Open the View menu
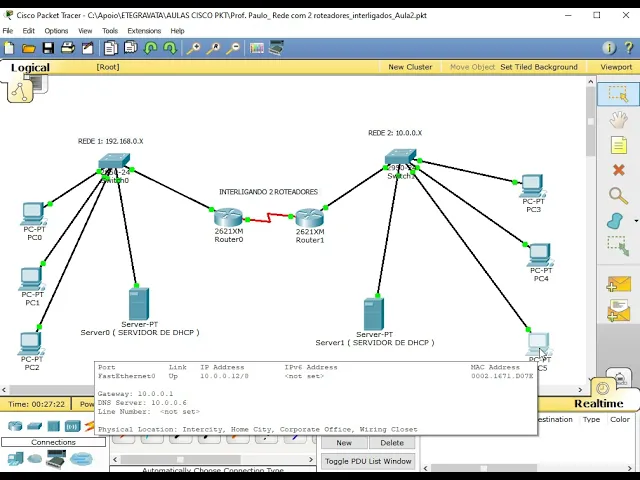Viewport: 640px width, 480px height. pos(85,31)
